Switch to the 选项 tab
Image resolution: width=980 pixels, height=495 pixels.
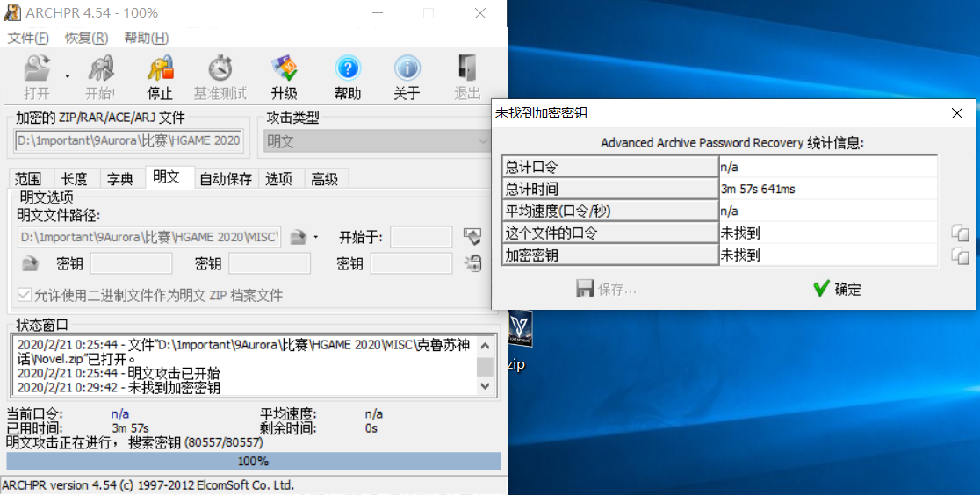click(x=278, y=179)
